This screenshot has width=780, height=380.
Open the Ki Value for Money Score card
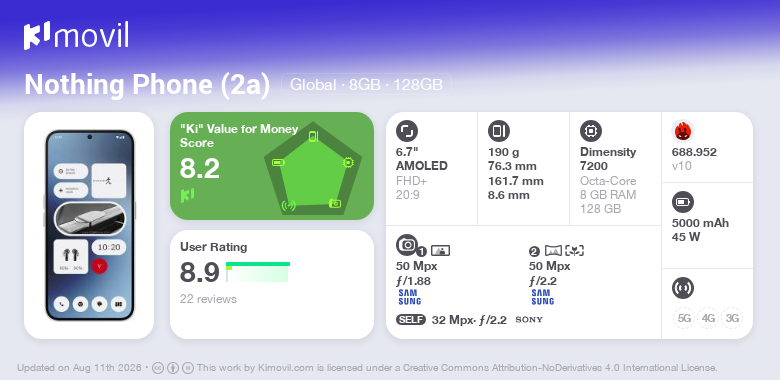pos(272,166)
